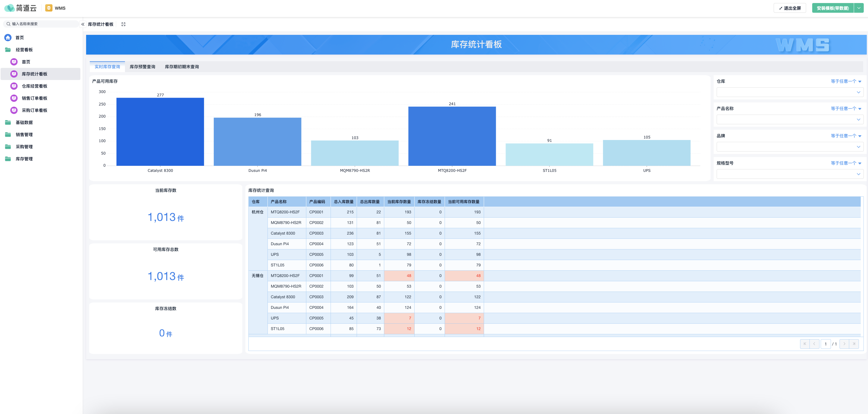Open 品牌 condition 等于任意一个 dropdown

click(x=846, y=136)
